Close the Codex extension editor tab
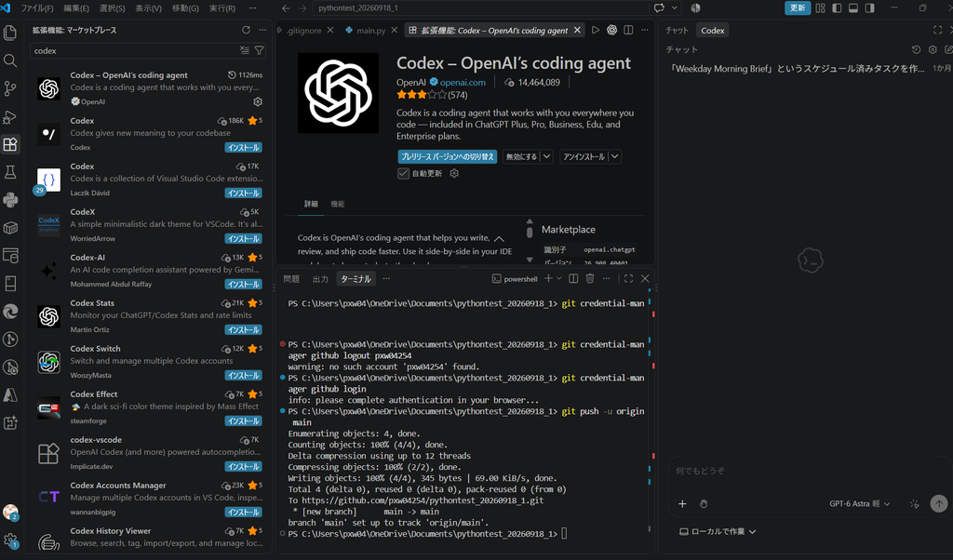The image size is (953, 560). pos(577,30)
